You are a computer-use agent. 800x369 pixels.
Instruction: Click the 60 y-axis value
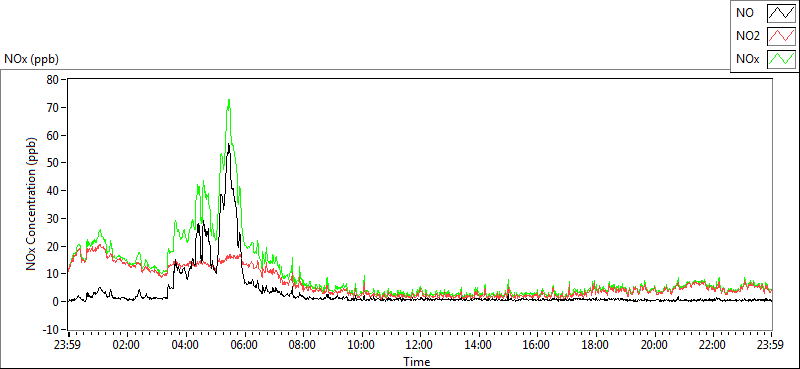click(x=52, y=135)
